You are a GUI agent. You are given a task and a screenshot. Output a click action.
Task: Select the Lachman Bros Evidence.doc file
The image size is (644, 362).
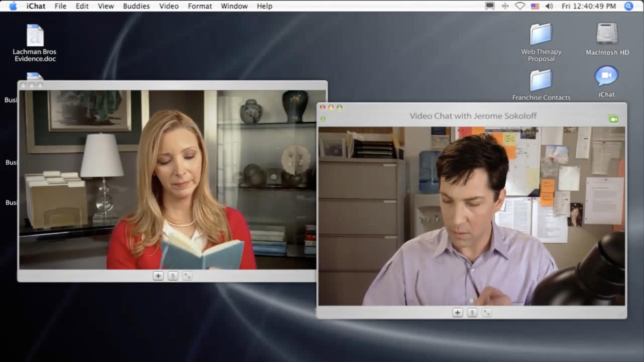[35, 43]
